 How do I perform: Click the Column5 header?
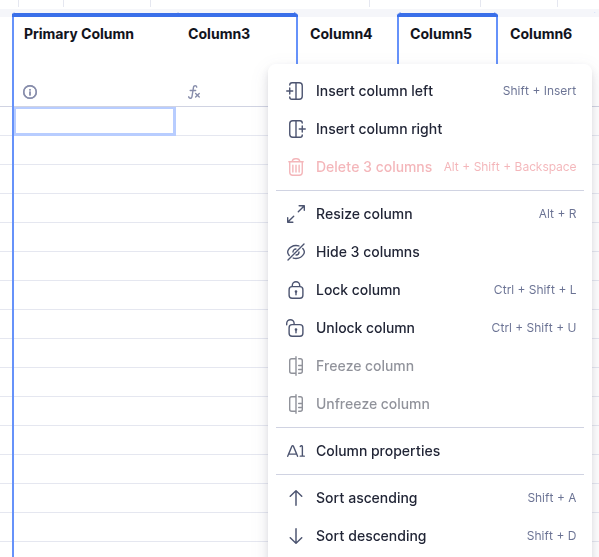pyautogui.click(x=441, y=34)
